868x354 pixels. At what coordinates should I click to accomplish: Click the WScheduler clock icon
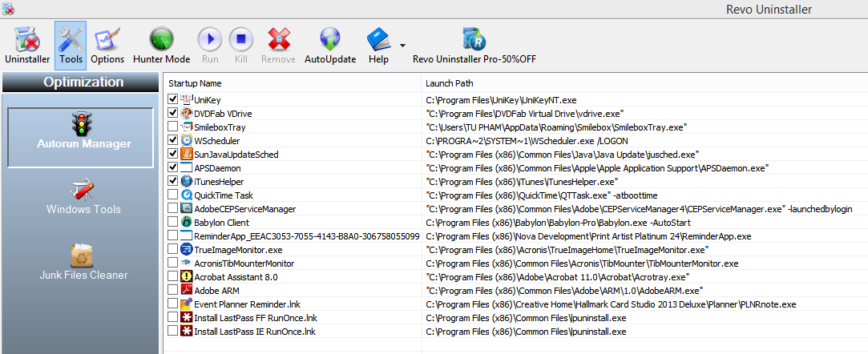[x=186, y=140]
